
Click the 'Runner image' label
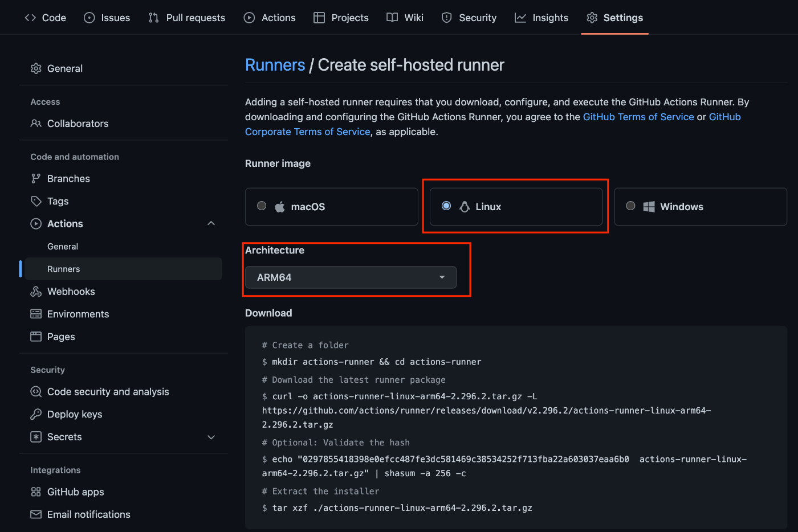(278, 163)
